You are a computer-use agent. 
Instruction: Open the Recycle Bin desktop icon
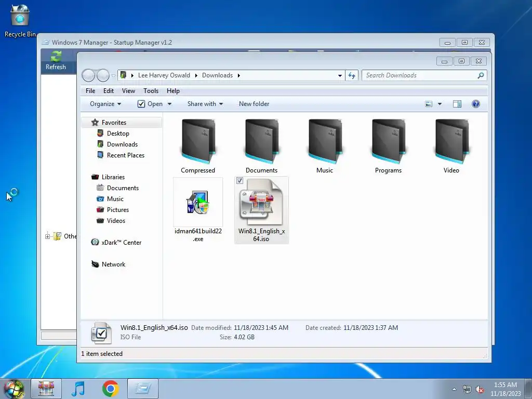click(20, 20)
